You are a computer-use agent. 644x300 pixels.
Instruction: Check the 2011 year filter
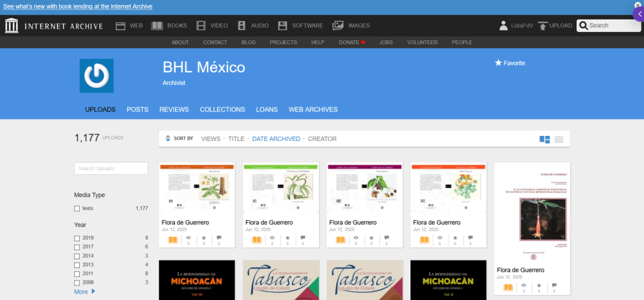(x=77, y=274)
